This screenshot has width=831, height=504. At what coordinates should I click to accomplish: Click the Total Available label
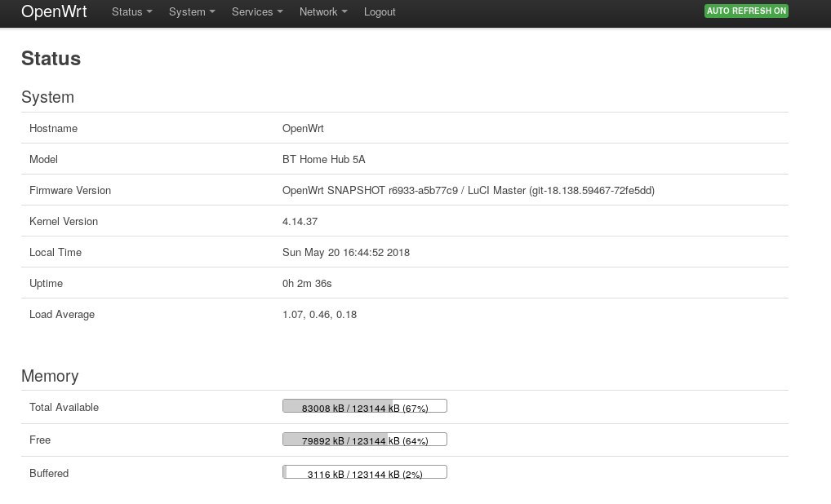pyautogui.click(x=64, y=407)
